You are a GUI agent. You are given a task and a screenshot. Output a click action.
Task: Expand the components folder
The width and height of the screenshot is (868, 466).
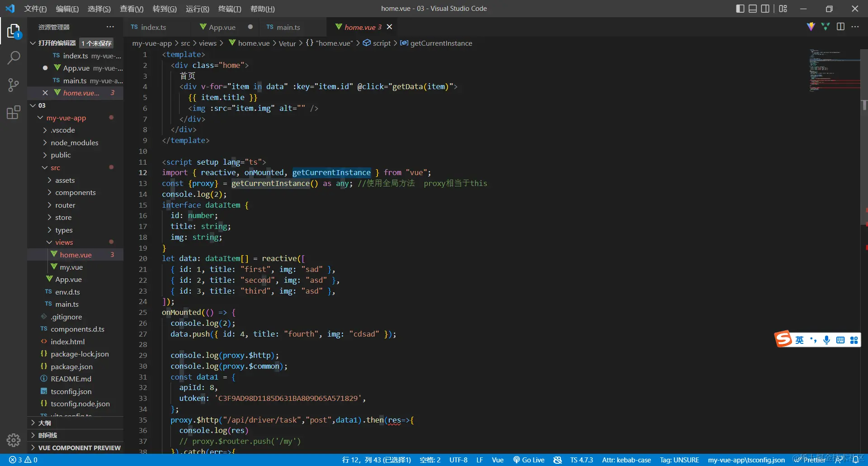tap(49, 193)
